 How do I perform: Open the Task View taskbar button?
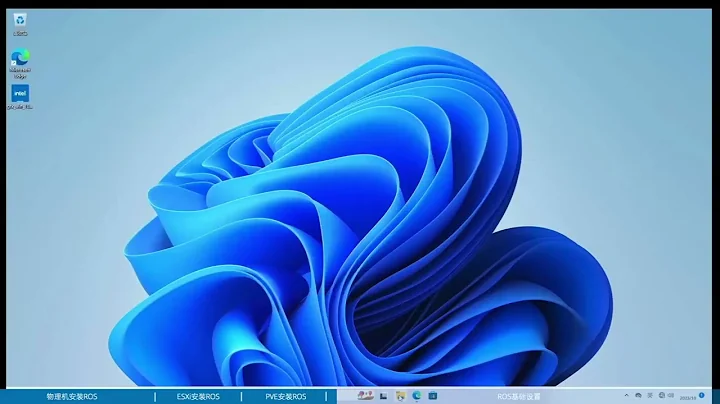coord(383,396)
